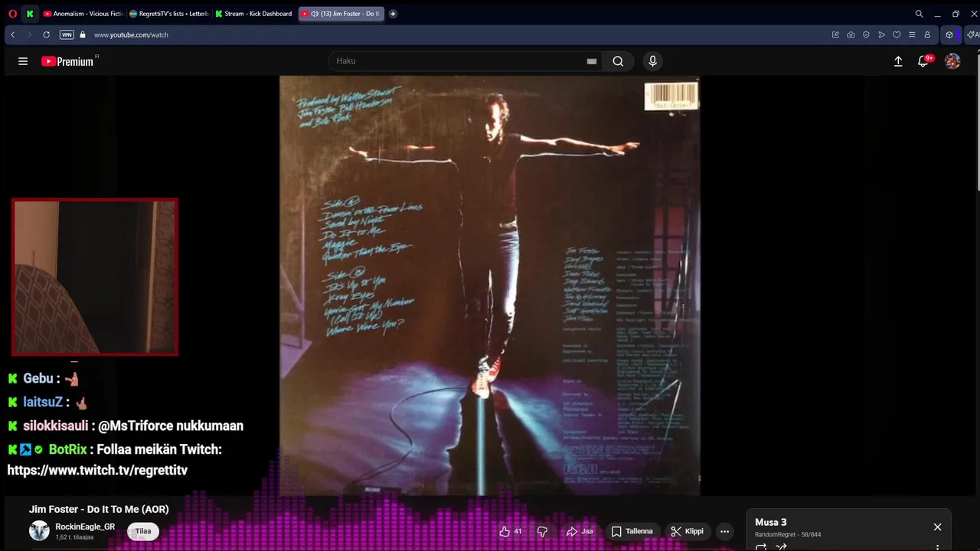This screenshot has height=551, width=980.
Task: Open the YouTube account avatar menu
Action: click(952, 61)
